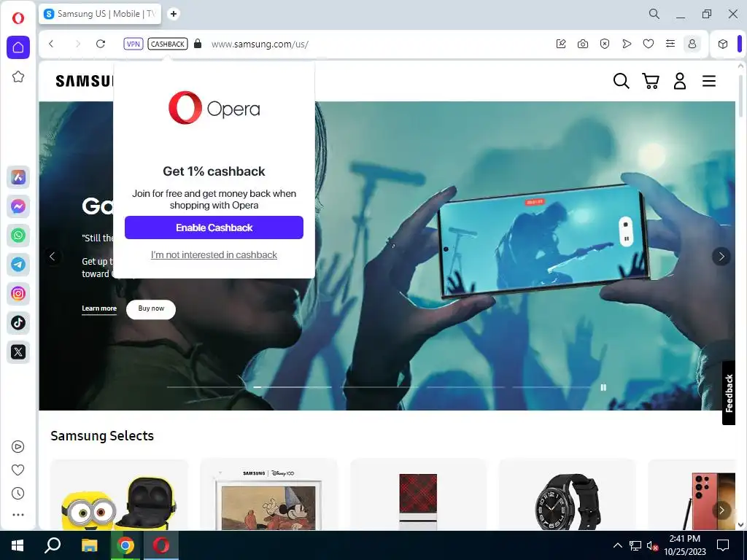Viewport: 747px width, 560px height.
Task: Open Bookmarks star icon in sidebar
Action: (x=18, y=77)
